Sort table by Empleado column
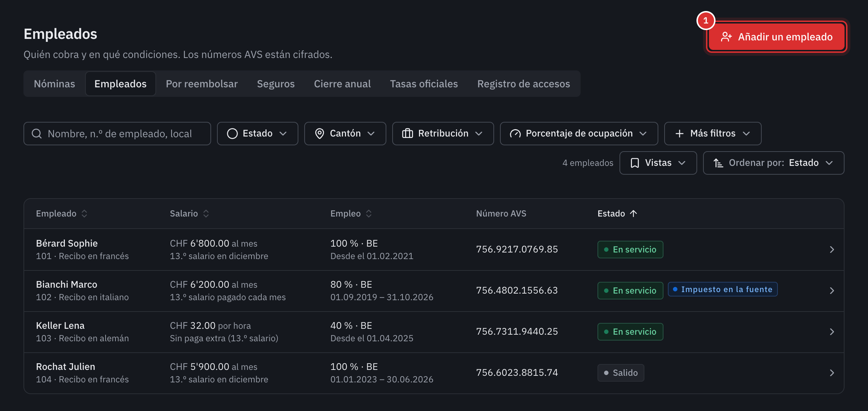This screenshot has height=411, width=868. point(62,214)
